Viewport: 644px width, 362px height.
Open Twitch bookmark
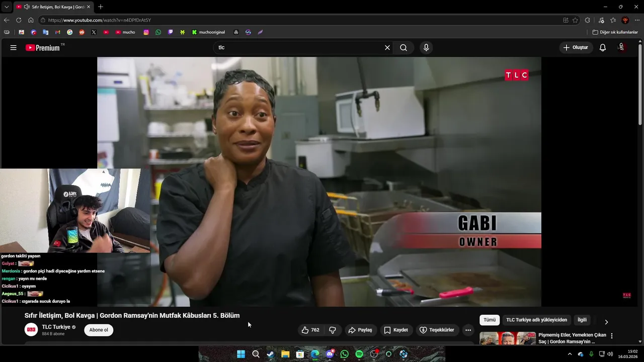point(171,32)
